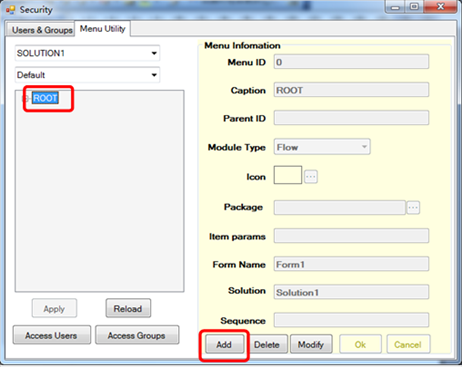
Task: Open the SOLUTION1 dropdown
Action: (x=87, y=53)
